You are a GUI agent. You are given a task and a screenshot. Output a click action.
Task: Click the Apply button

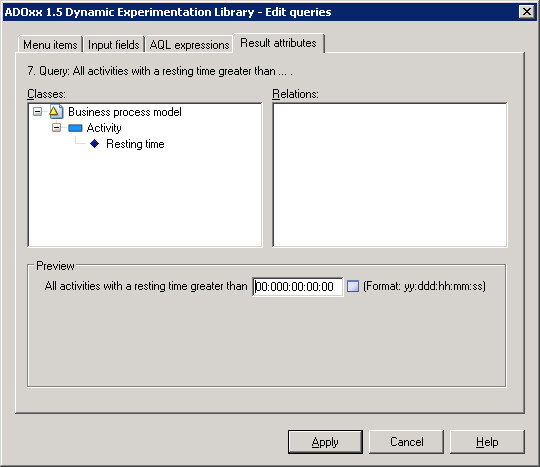click(325, 442)
